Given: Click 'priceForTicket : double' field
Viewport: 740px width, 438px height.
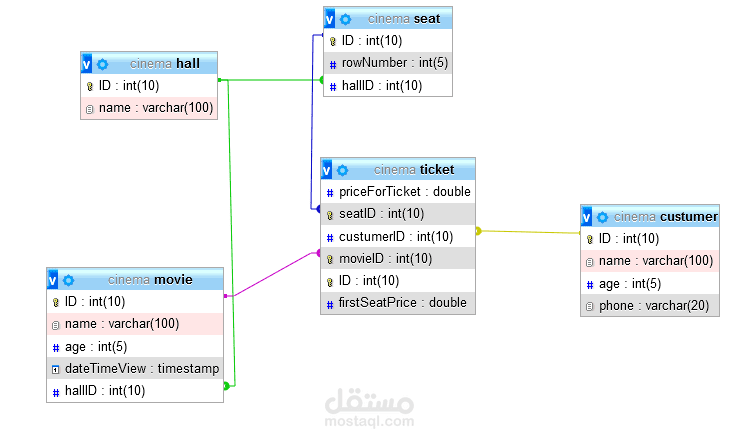Looking at the screenshot, I should pyautogui.click(x=398, y=192).
